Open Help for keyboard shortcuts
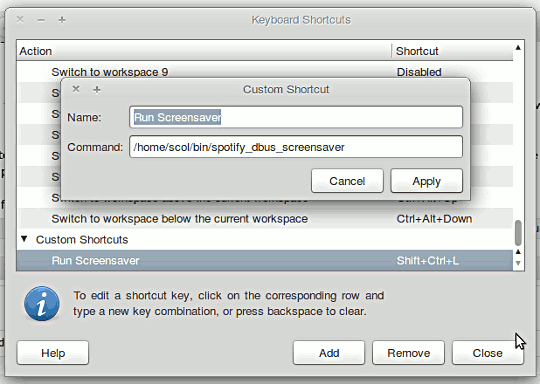Image resolution: width=540 pixels, height=384 pixels. pyautogui.click(x=53, y=353)
